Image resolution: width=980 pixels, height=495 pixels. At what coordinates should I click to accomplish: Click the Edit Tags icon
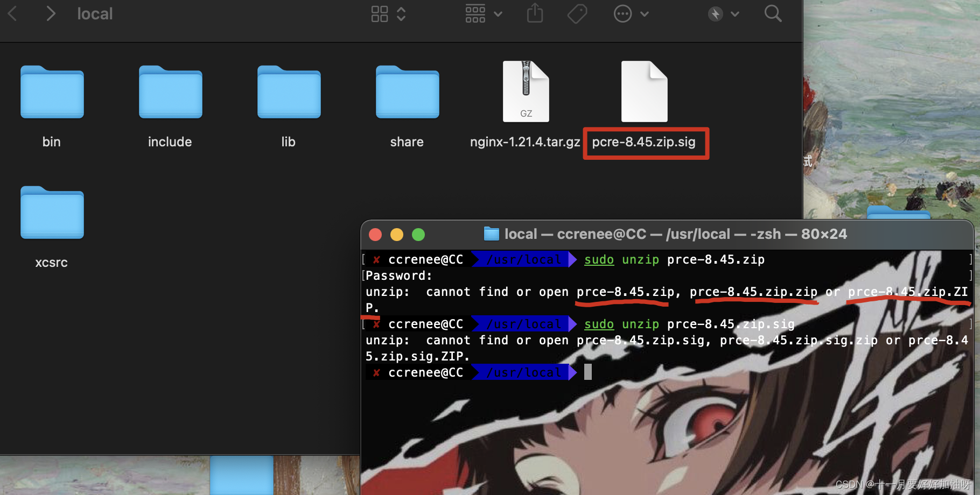577,13
